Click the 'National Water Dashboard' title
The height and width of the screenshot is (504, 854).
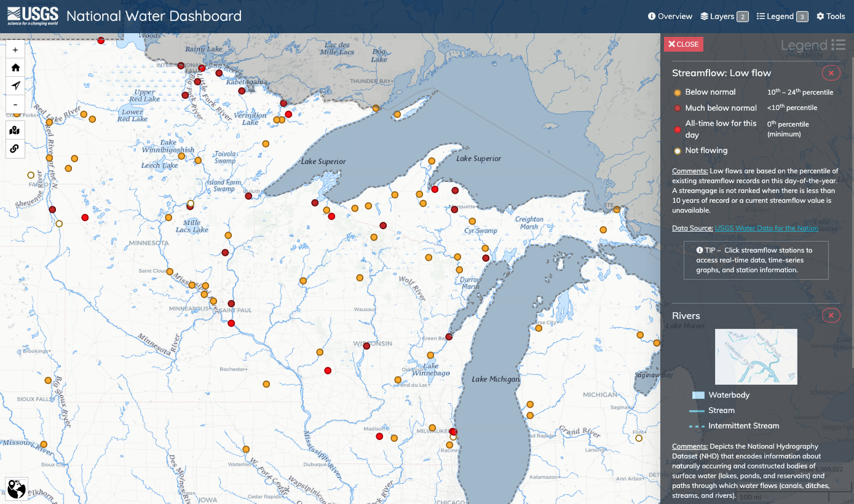(154, 16)
